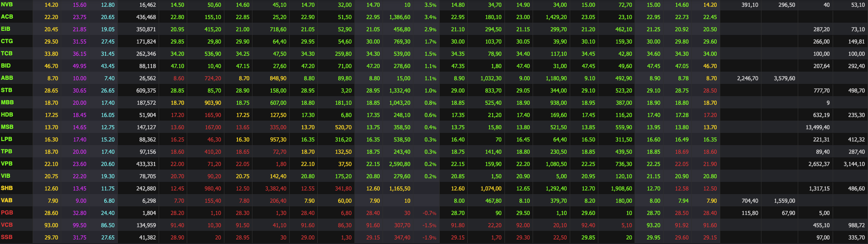Click ACB ceiling price 23.75
This screenshot has height=244, width=868.
[x=79, y=17]
